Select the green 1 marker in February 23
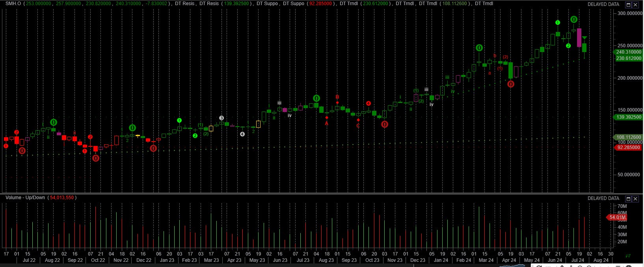The width and height of the screenshot is (644, 267). point(179,120)
